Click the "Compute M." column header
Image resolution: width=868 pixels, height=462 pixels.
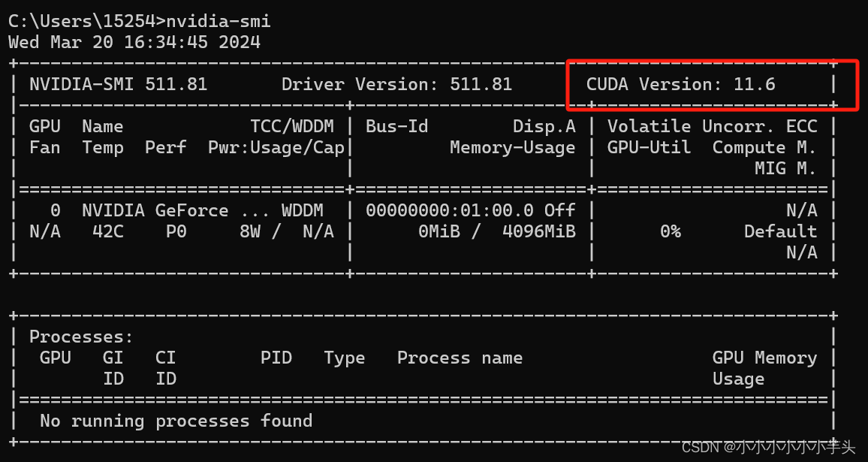[764, 147]
